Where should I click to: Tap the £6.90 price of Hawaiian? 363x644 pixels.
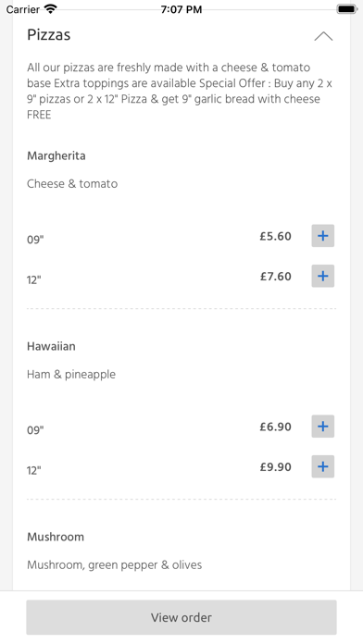[x=275, y=427]
